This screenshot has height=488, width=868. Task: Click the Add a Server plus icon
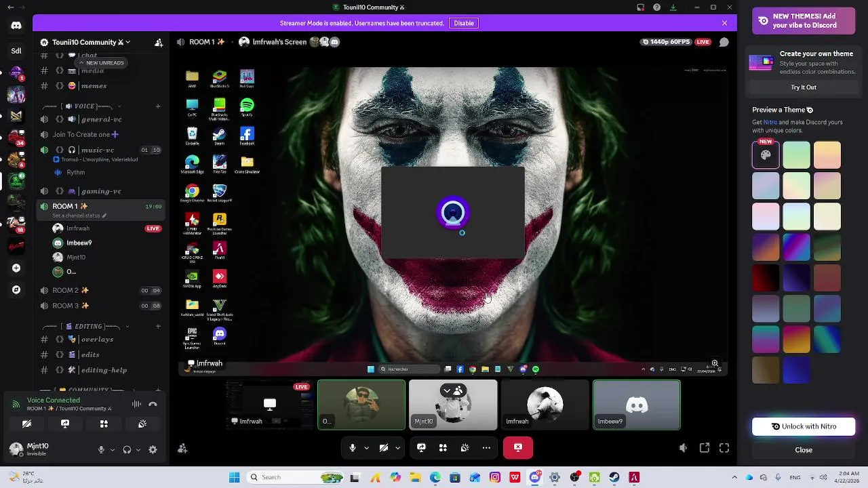coord(16,268)
